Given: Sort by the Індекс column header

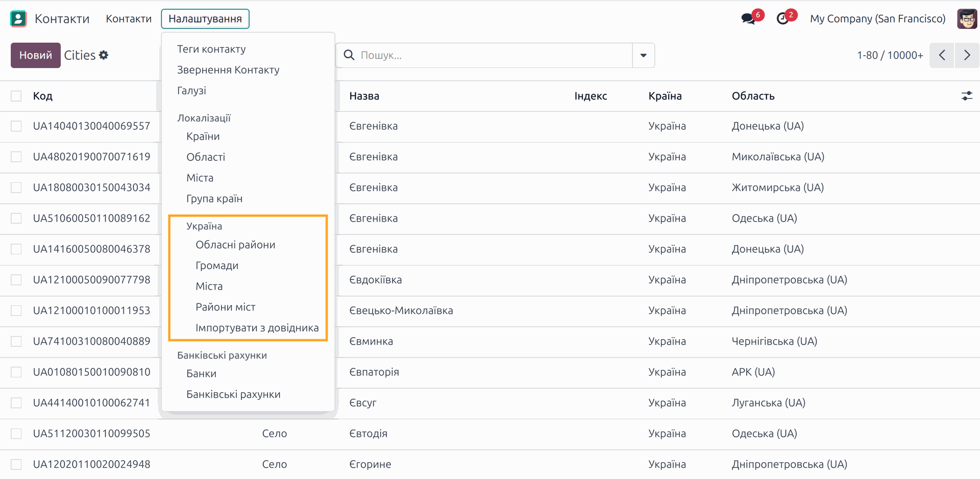Looking at the screenshot, I should [591, 96].
